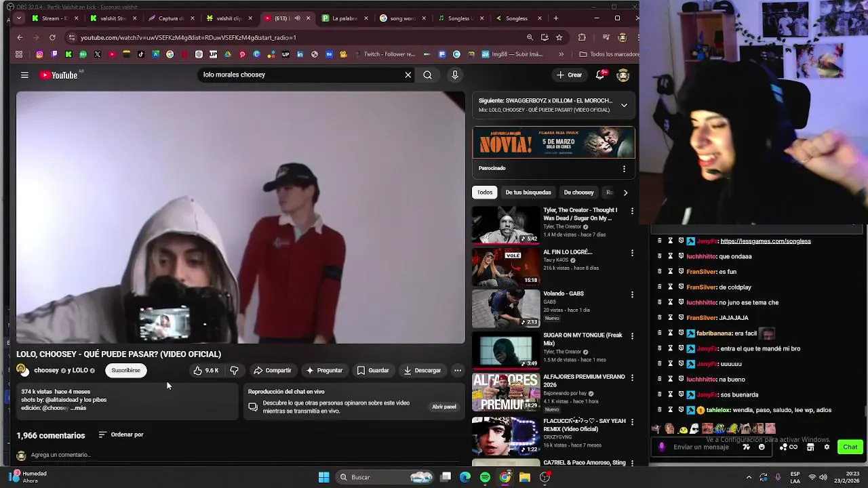The image size is (868, 488).
Task: Open the tab search dropdown arrow
Action: point(19,18)
